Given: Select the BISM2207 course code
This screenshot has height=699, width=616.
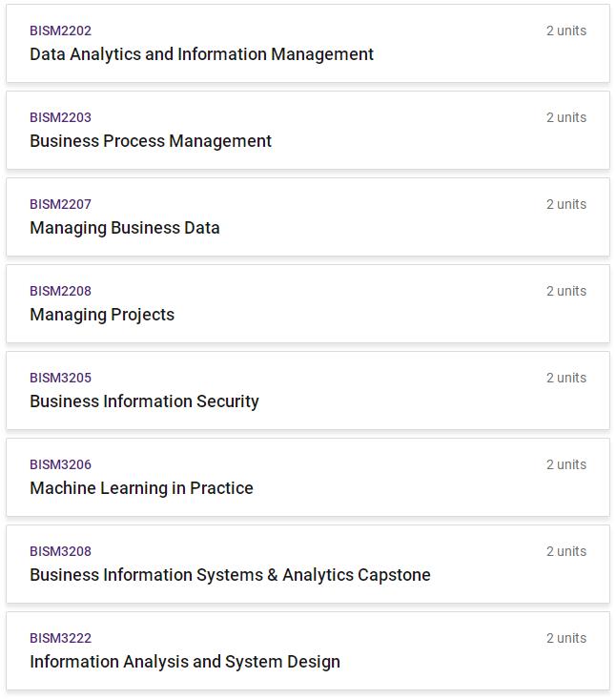Looking at the screenshot, I should [60, 204].
